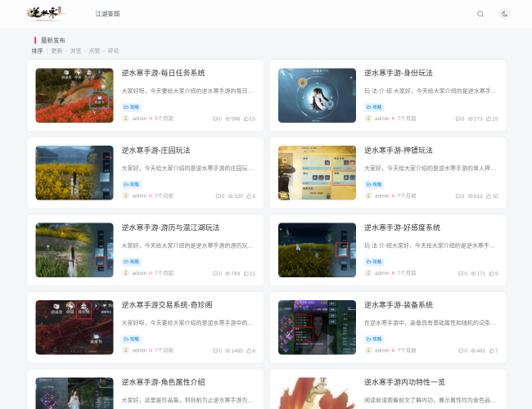Open article 逆水寒手游-身份玩法
532x409 pixels.
click(399, 73)
